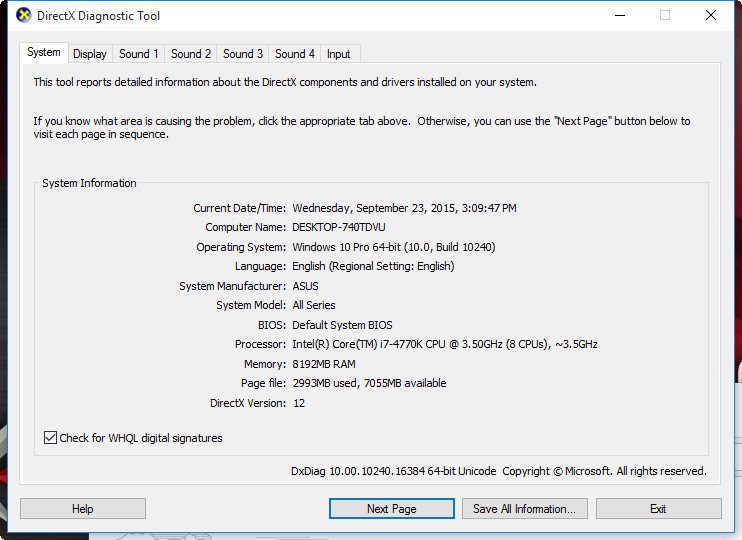Close the DirectX Diagnostic Tool window

[711, 16]
